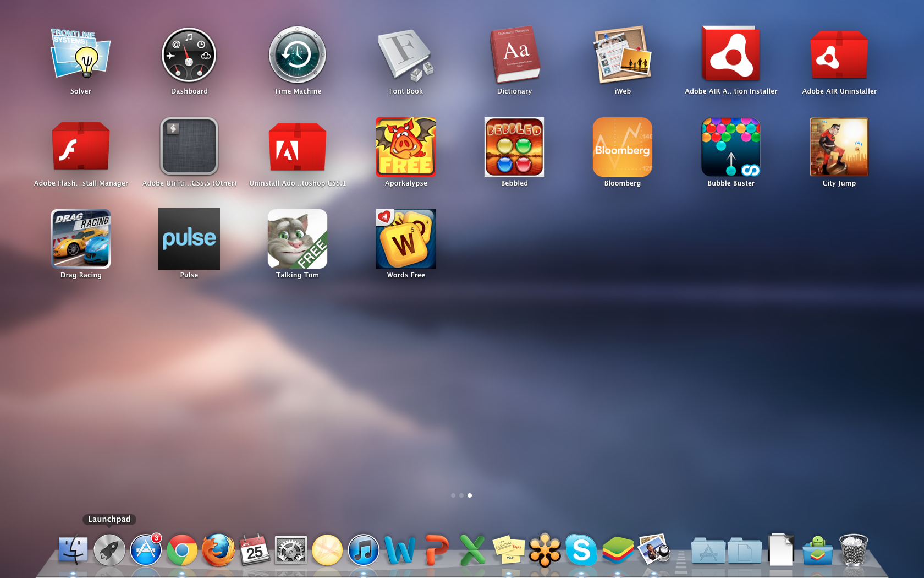Viewport: 924px width, 578px height.
Task: Open the Dictionary app
Action: (x=514, y=55)
